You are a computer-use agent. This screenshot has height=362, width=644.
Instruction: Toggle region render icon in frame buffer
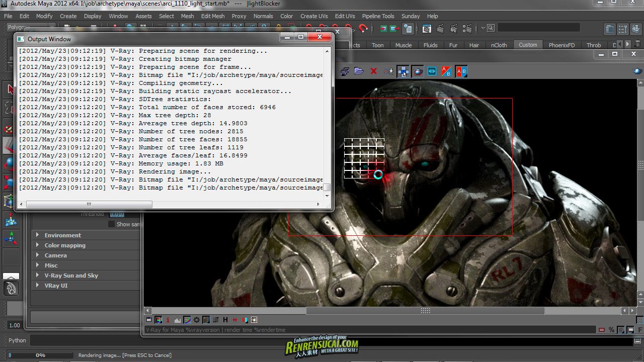[x=403, y=71]
